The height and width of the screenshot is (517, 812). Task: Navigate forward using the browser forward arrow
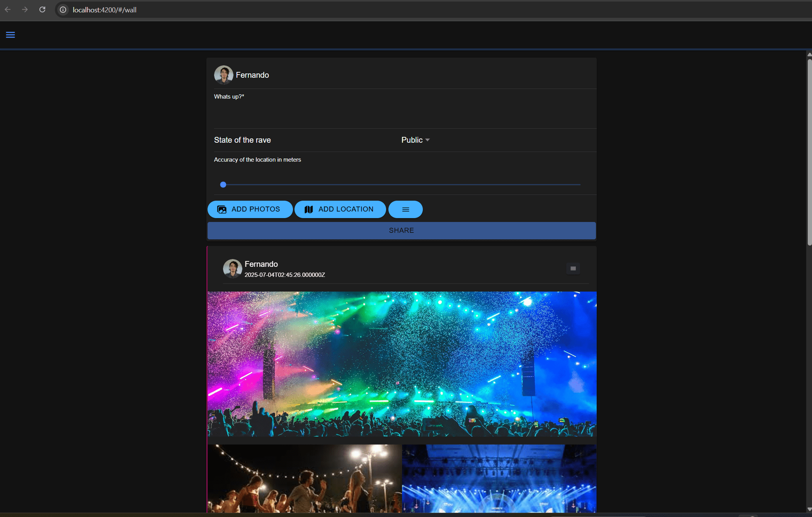point(25,9)
